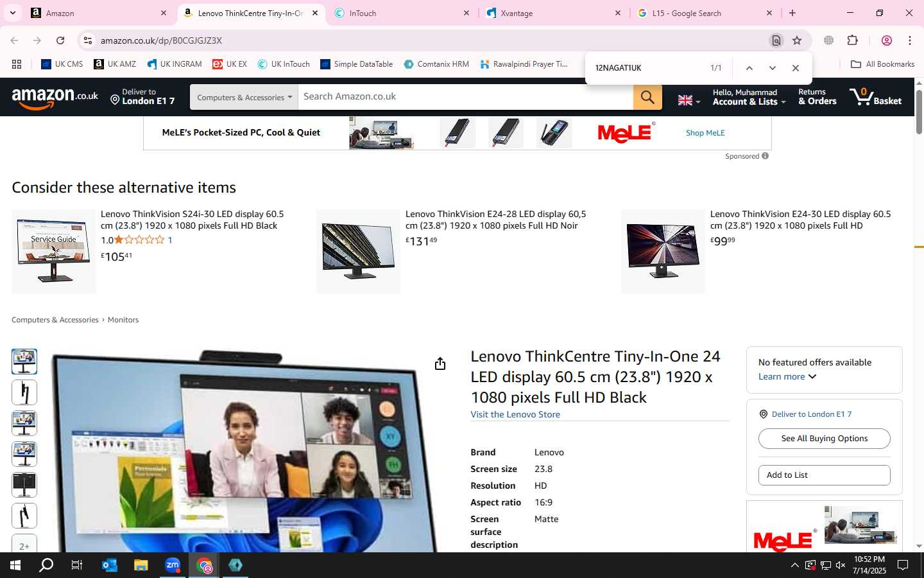Viewport: 924px width, 578px height.
Task: Open Lenovo ThinkVision E24-28 alternative item
Action: (495, 220)
